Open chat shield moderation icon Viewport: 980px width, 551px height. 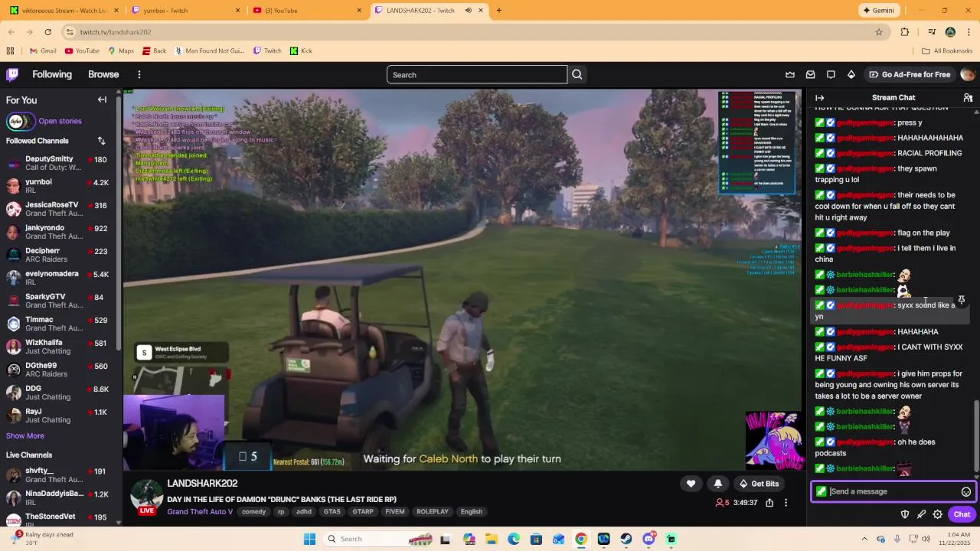click(904, 514)
